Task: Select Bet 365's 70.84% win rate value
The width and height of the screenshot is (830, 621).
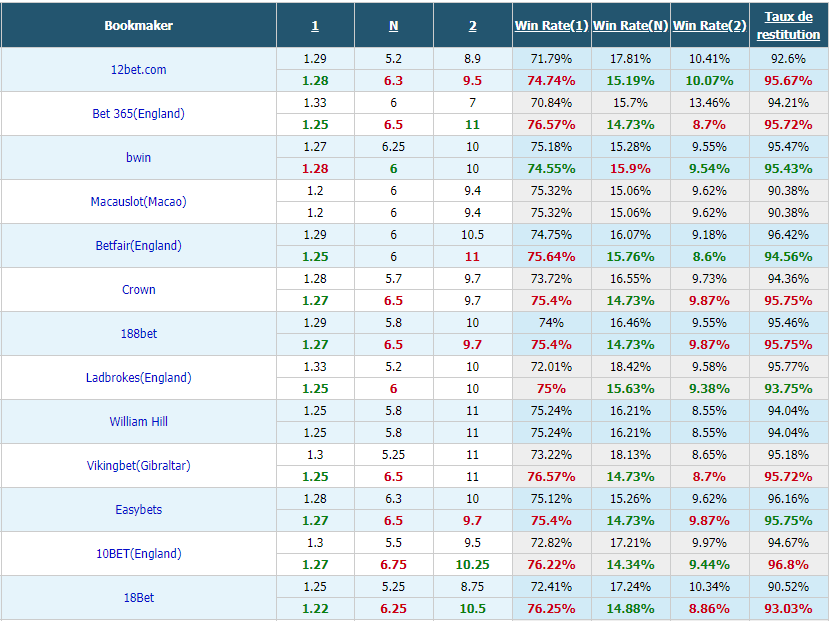Action: pos(551,103)
